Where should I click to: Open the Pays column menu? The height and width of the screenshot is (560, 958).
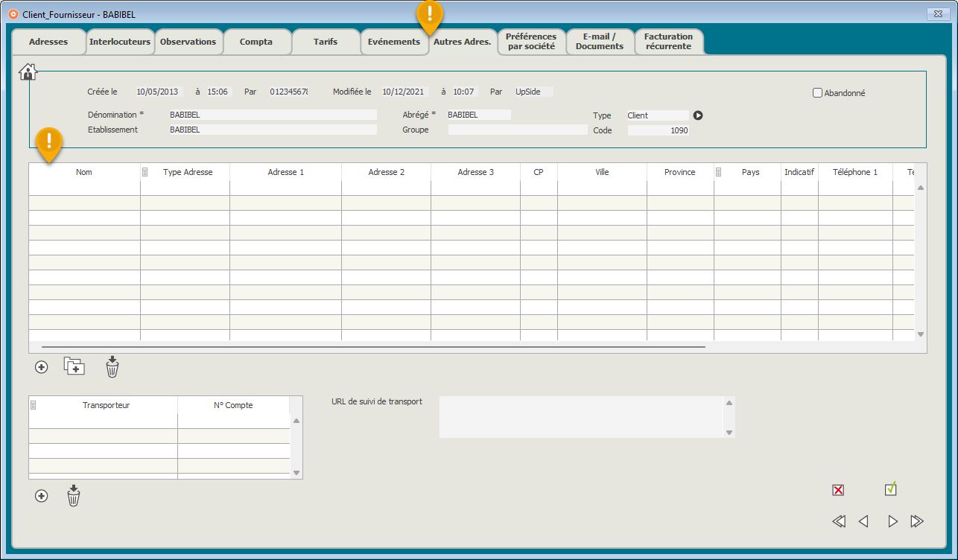tap(720, 172)
